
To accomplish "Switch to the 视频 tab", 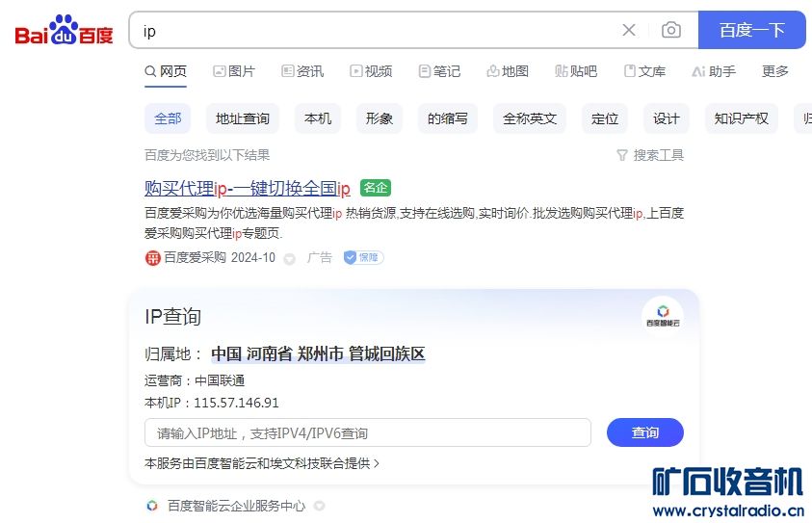I will (371, 71).
